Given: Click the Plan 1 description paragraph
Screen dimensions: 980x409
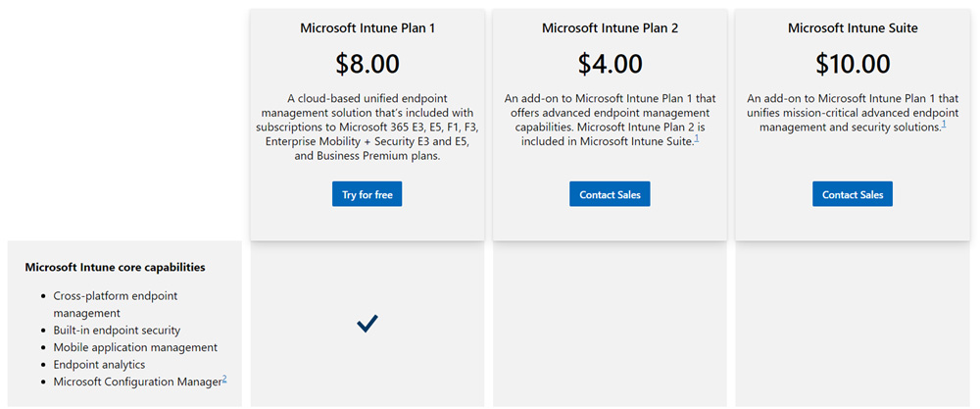Looking at the screenshot, I should pyautogui.click(x=367, y=127).
